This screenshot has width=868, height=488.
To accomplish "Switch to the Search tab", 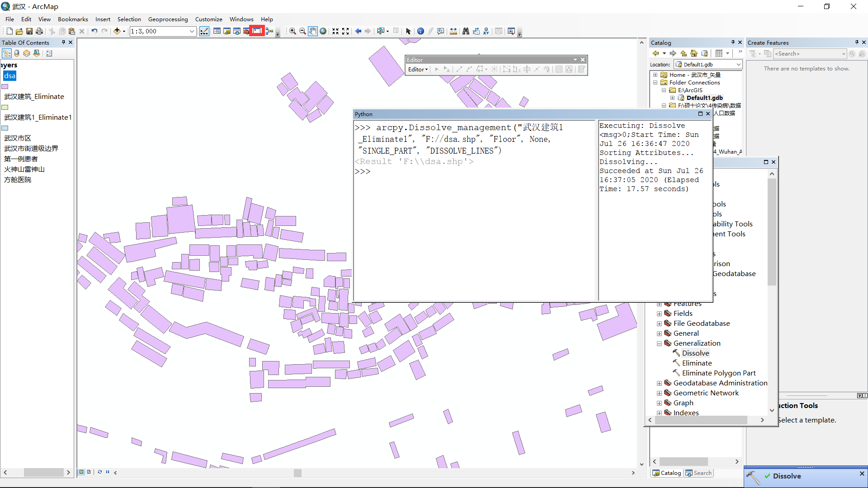I will (x=699, y=473).
